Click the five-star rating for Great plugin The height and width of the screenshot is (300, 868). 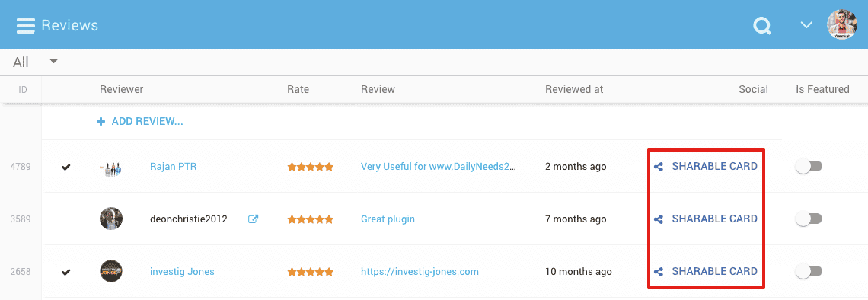310,219
